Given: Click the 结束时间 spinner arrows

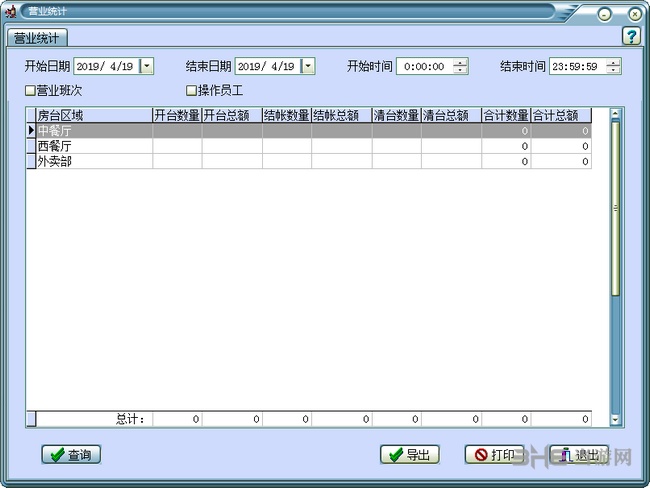Looking at the screenshot, I should click(x=613, y=66).
